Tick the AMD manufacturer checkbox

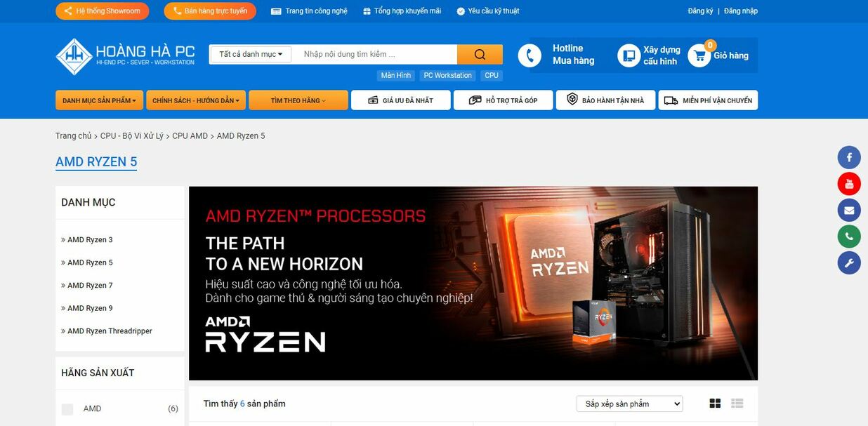[x=67, y=409]
